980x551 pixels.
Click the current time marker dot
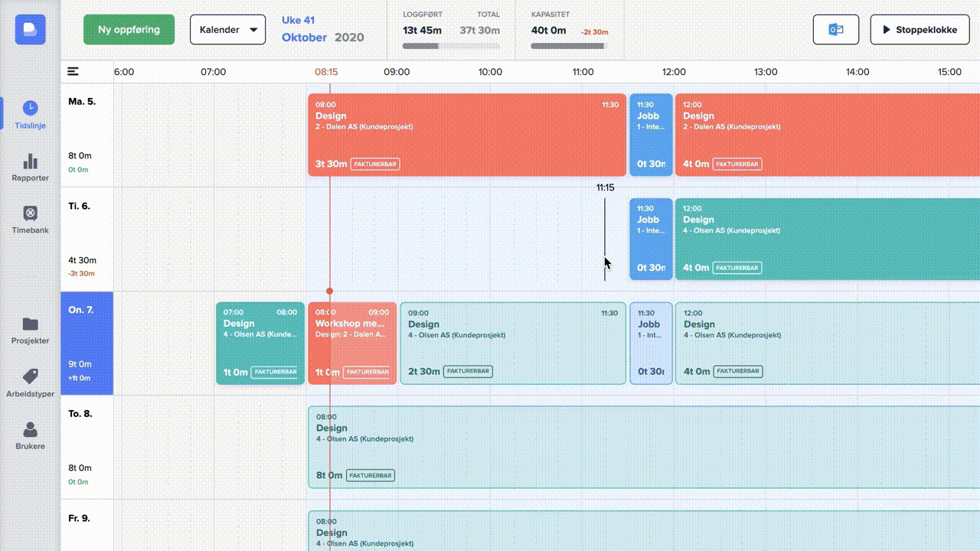click(329, 291)
